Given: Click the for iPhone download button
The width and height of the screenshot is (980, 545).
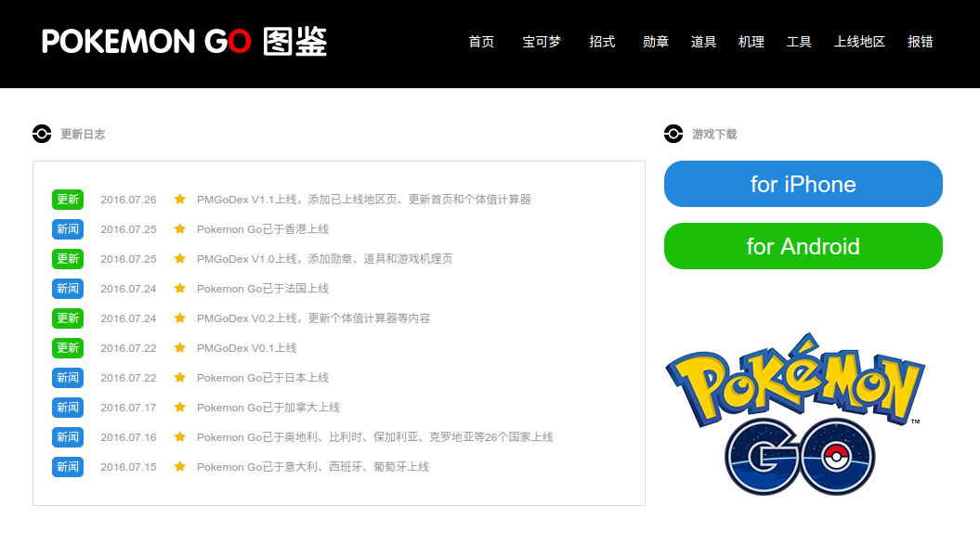Looking at the screenshot, I should tap(804, 184).
